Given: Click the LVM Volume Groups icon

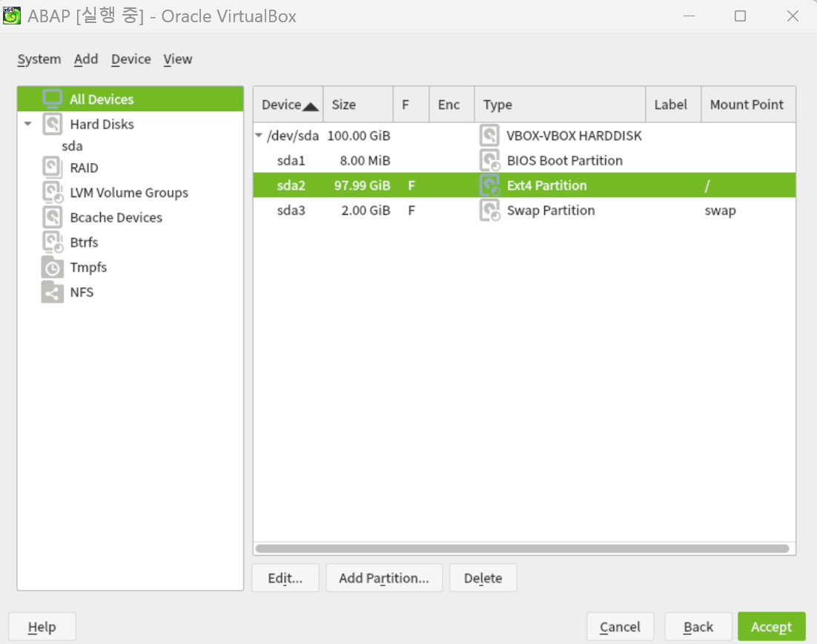Looking at the screenshot, I should click(53, 192).
